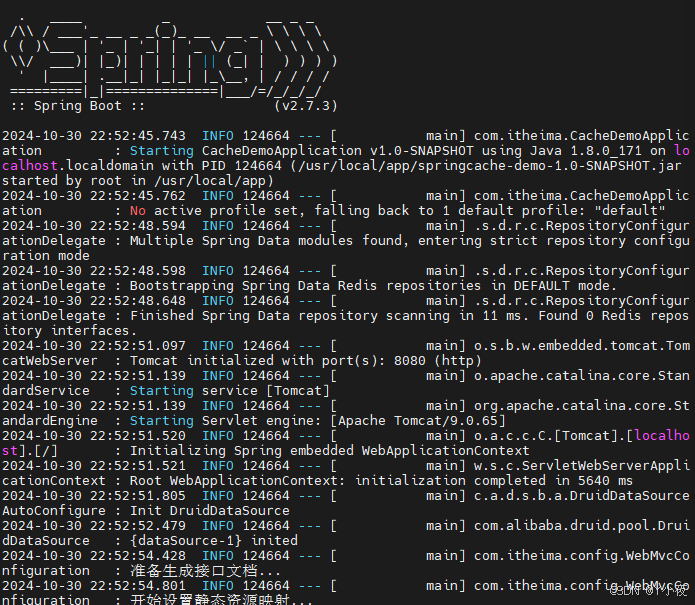Click the 22:52:48.594 log timestamp
The width and height of the screenshot is (695, 605).
[138, 226]
